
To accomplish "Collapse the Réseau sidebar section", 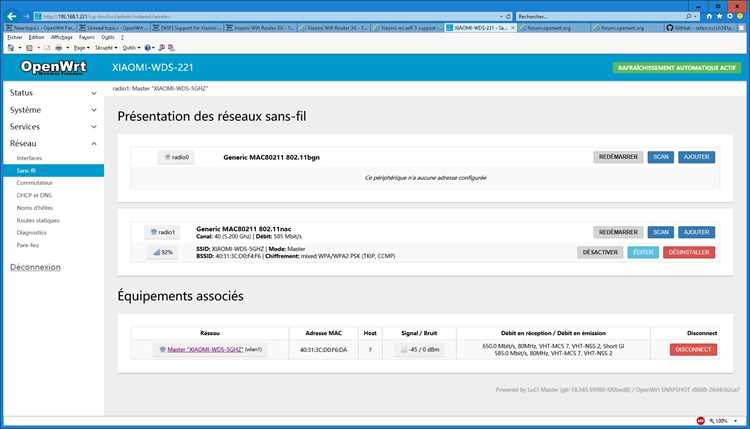I will 53,143.
